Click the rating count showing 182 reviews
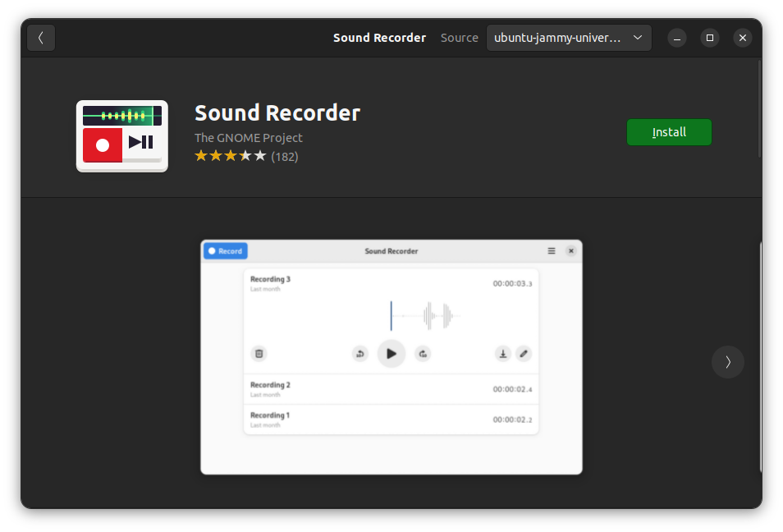 point(284,156)
